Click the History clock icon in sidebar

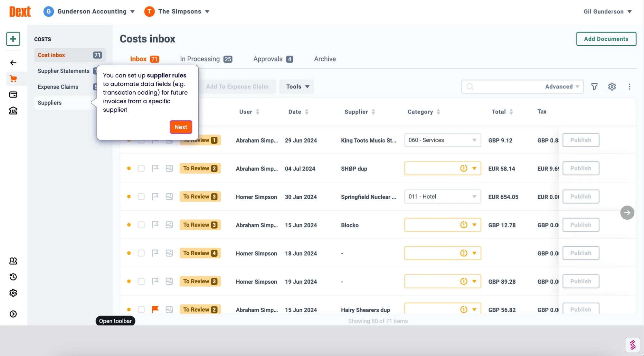pyautogui.click(x=13, y=277)
